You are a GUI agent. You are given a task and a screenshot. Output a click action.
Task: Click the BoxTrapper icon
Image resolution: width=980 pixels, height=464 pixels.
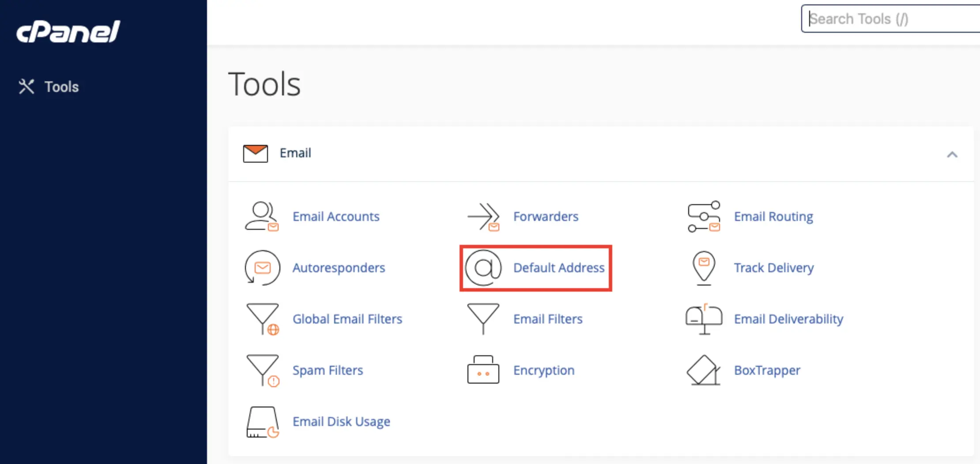tap(704, 370)
